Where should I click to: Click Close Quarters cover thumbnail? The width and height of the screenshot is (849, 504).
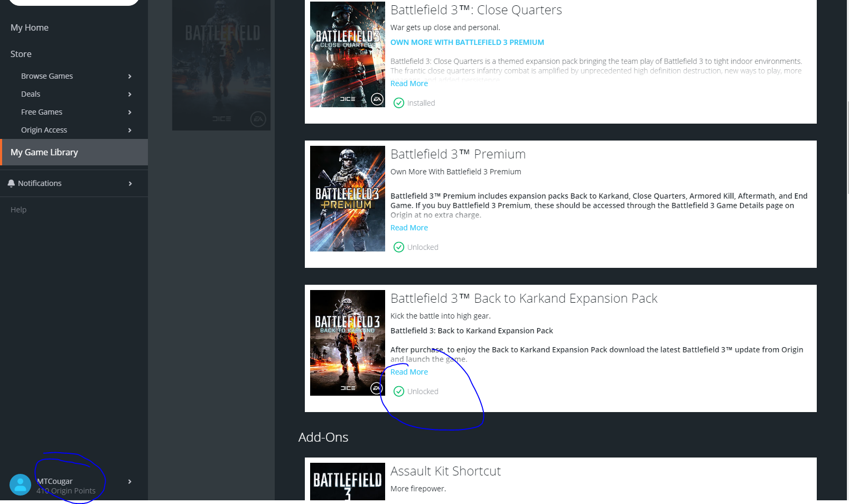pos(348,54)
